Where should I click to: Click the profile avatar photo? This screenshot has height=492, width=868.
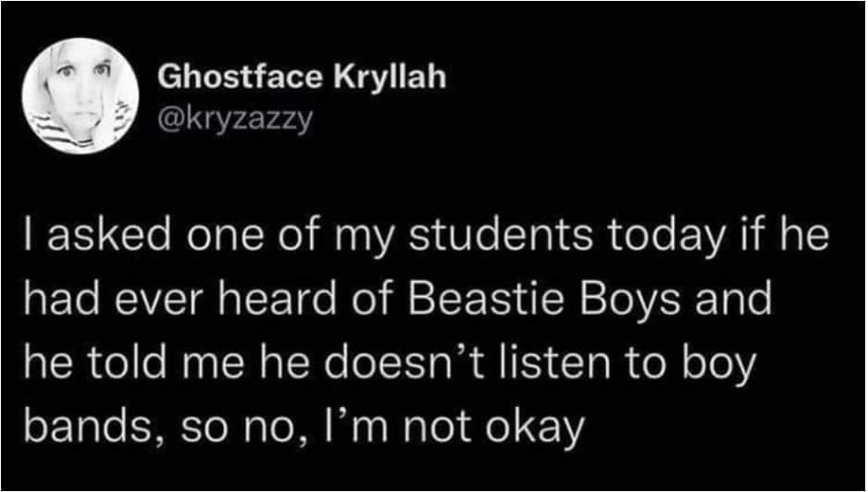82,96
